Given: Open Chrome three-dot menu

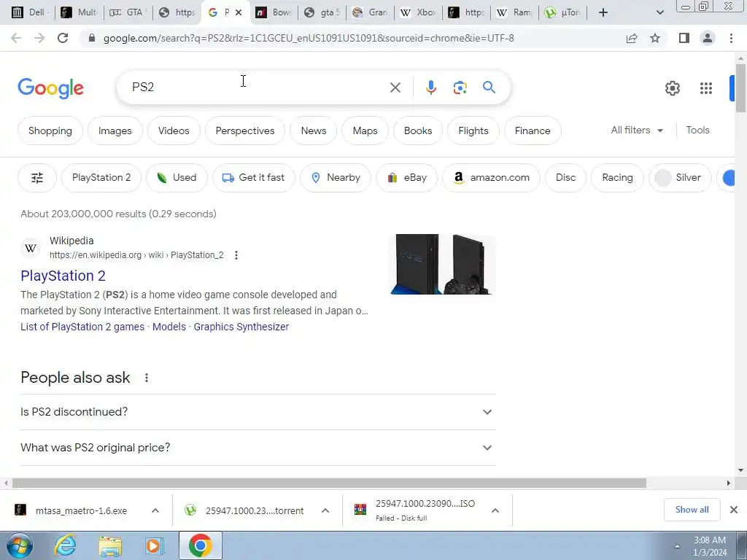Looking at the screenshot, I should [731, 38].
